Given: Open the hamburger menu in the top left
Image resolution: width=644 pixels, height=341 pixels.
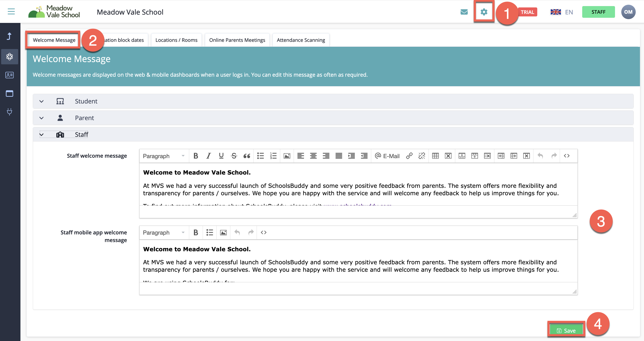Looking at the screenshot, I should (11, 11).
